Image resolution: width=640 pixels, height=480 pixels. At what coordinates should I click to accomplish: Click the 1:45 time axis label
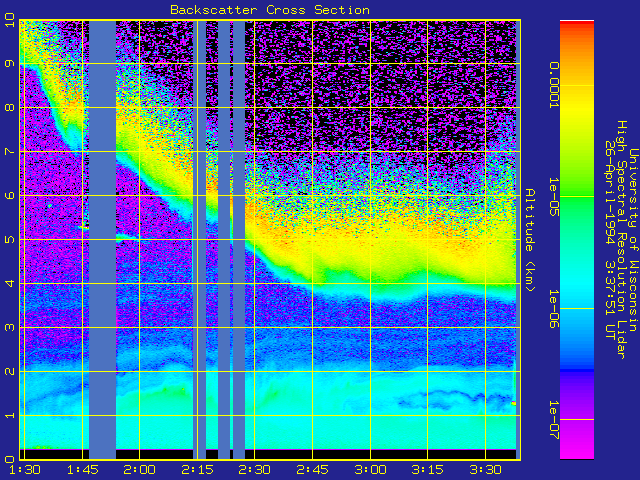pyautogui.click(x=82, y=470)
